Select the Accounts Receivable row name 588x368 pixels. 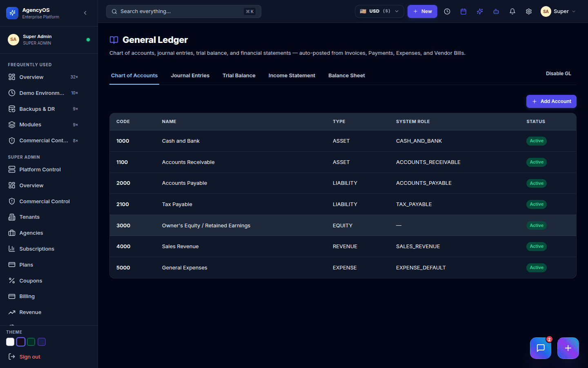tap(188, 162)
